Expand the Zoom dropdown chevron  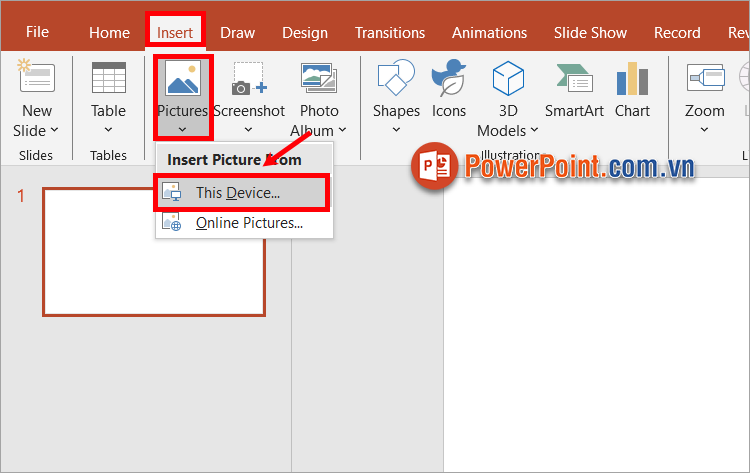(704, 130)
